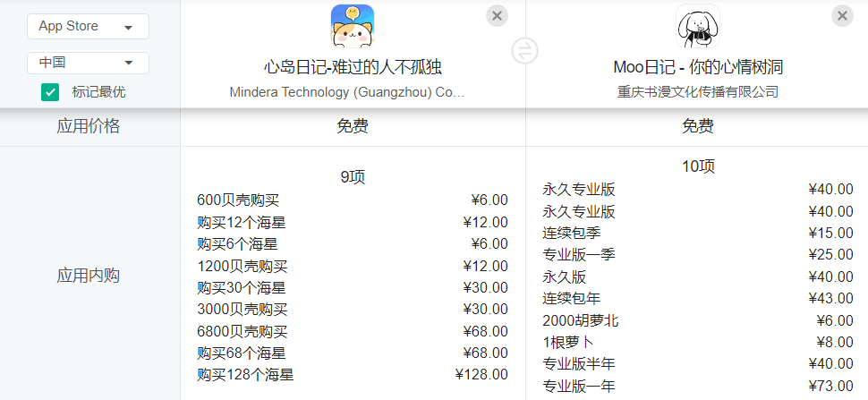This screenshot has height=400, width=868.
Task: Click 免费 price under 心岛日记
Action: [x=353, y=127]
